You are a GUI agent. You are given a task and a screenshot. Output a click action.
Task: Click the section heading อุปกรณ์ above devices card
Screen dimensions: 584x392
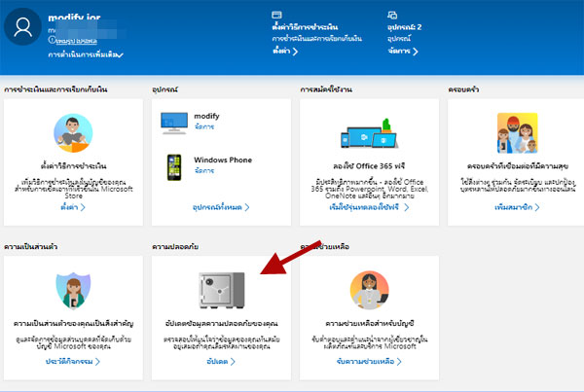(x=165, y=89)
